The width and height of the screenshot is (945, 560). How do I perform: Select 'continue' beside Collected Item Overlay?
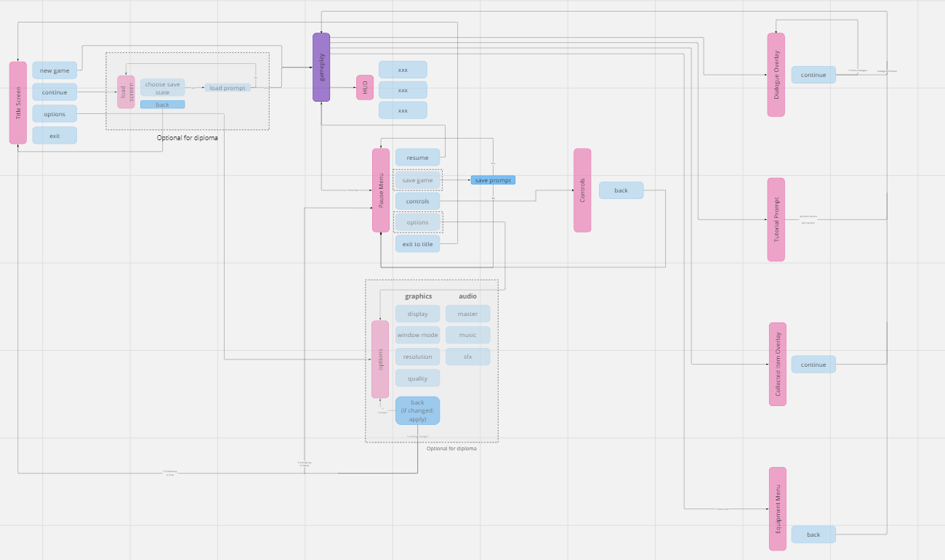coord(813,365)
